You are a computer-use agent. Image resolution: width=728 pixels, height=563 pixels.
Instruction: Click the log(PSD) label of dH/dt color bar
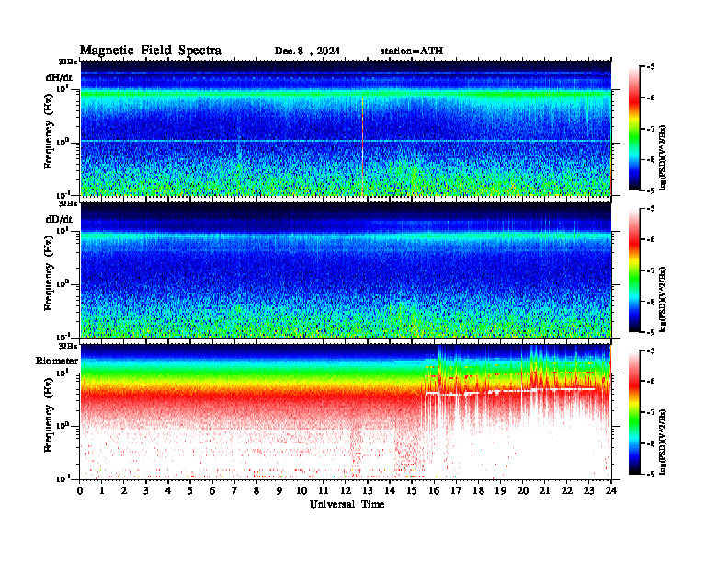(x=664, y=157)
